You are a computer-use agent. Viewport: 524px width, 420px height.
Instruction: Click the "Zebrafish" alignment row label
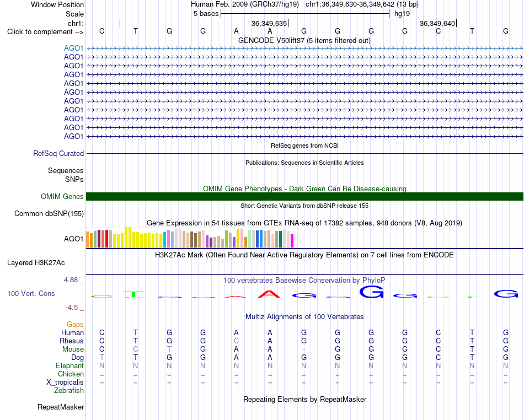tap(69, 391)
